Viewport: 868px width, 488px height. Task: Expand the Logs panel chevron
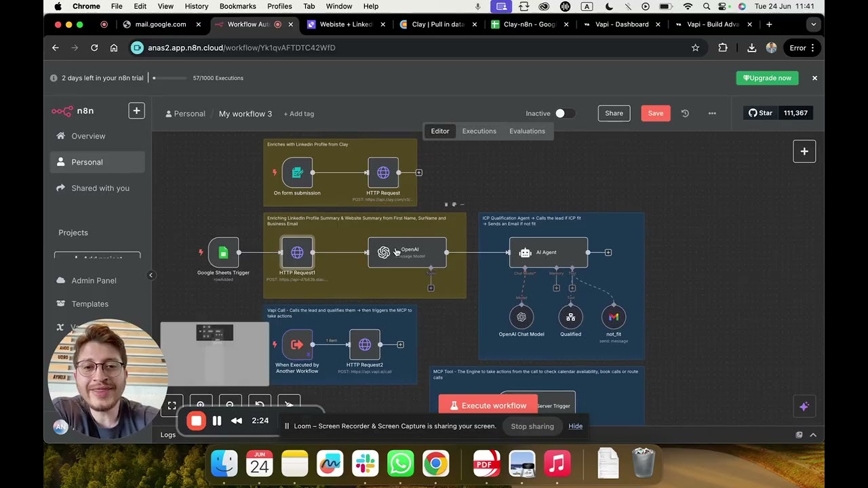[x=813, y=434]
